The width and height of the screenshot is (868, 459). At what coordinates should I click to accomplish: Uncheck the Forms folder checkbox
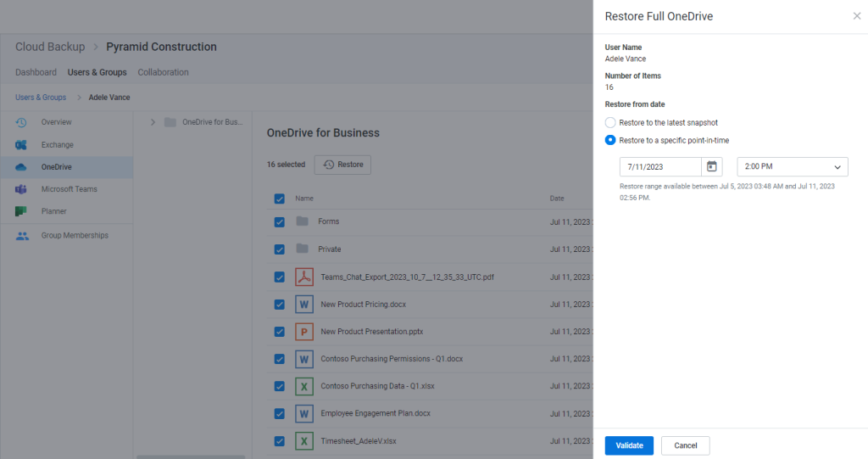coord(280,221)
